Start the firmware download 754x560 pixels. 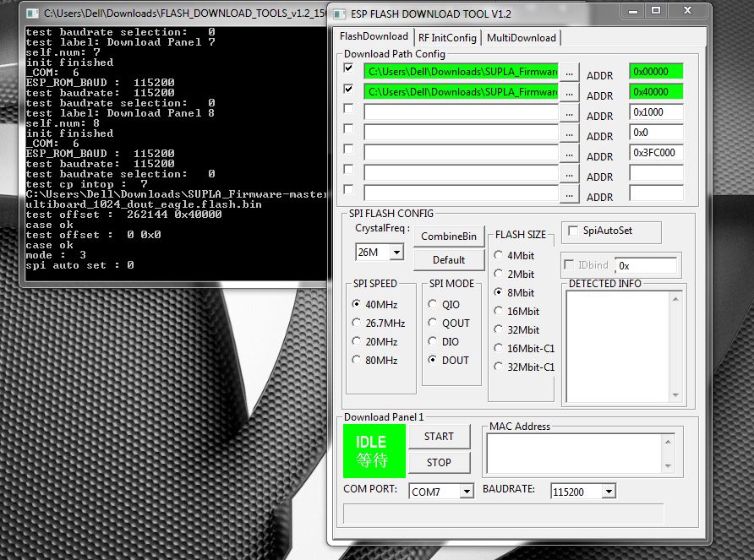tap(439, 437)
